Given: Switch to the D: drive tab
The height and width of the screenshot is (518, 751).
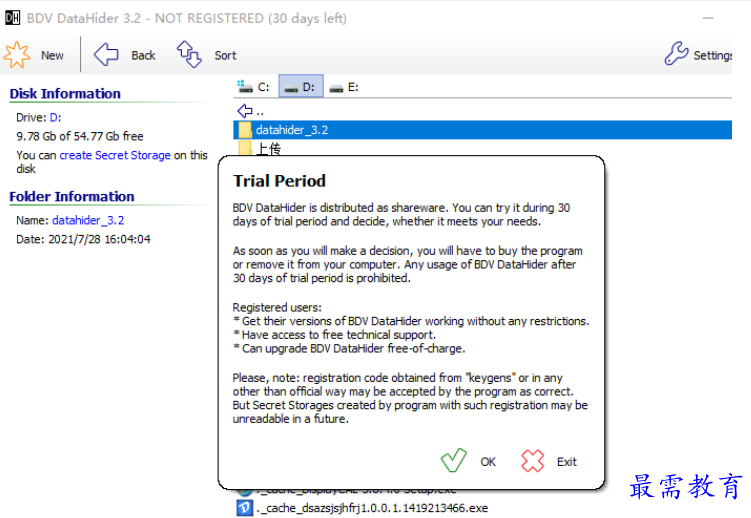Looking at the screenshot, I should [x=301, y=87].
